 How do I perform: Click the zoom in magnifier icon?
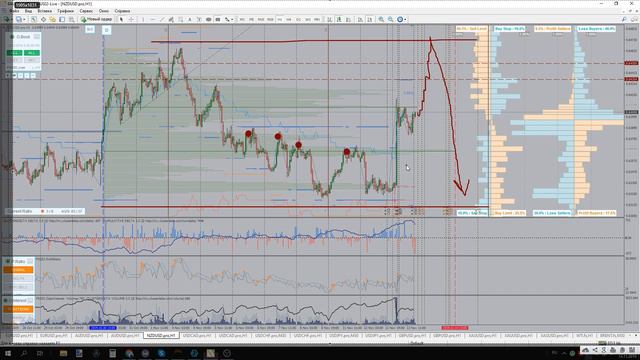pos(381,19)
